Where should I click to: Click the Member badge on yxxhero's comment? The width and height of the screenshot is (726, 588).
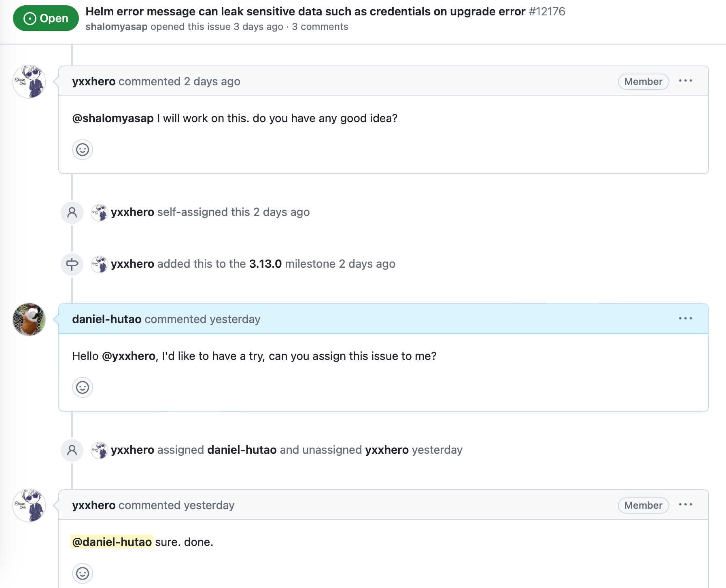643,82
